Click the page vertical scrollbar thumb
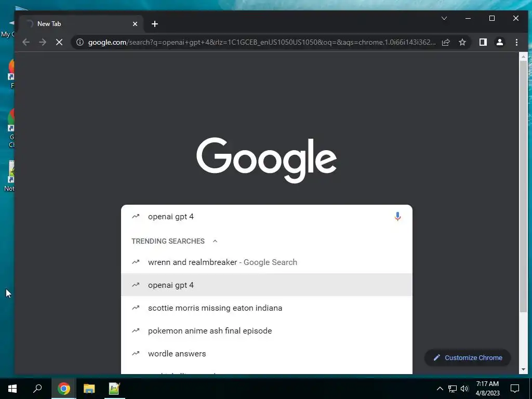Image resolution: width=532 pixels, height=399 pixels. (x=523, y=186)
